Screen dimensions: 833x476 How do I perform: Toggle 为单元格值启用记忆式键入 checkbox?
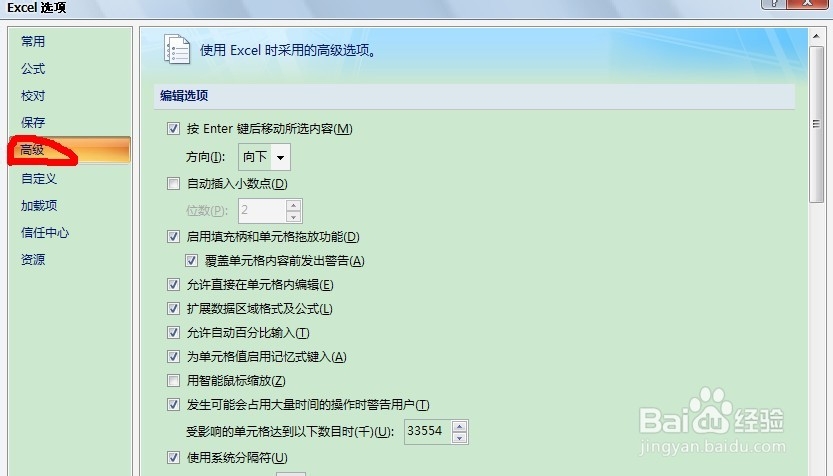tap(173, 356)
